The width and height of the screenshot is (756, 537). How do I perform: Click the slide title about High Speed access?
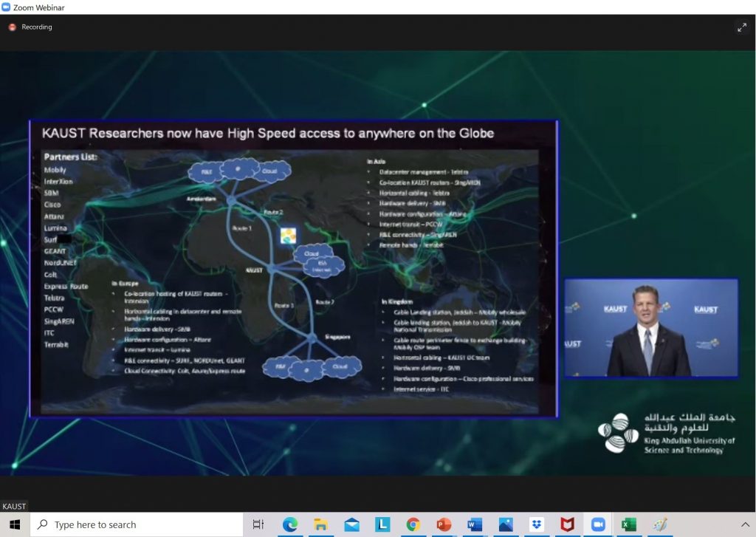268,133
